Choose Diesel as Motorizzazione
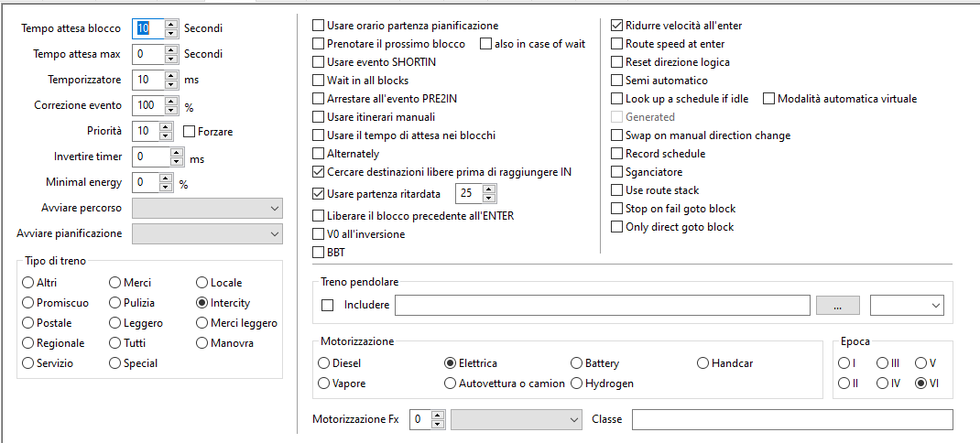 point(324,363)
